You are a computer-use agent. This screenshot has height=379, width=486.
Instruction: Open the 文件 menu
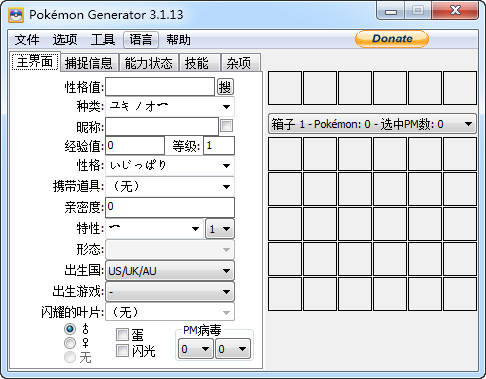coord(27,40)
